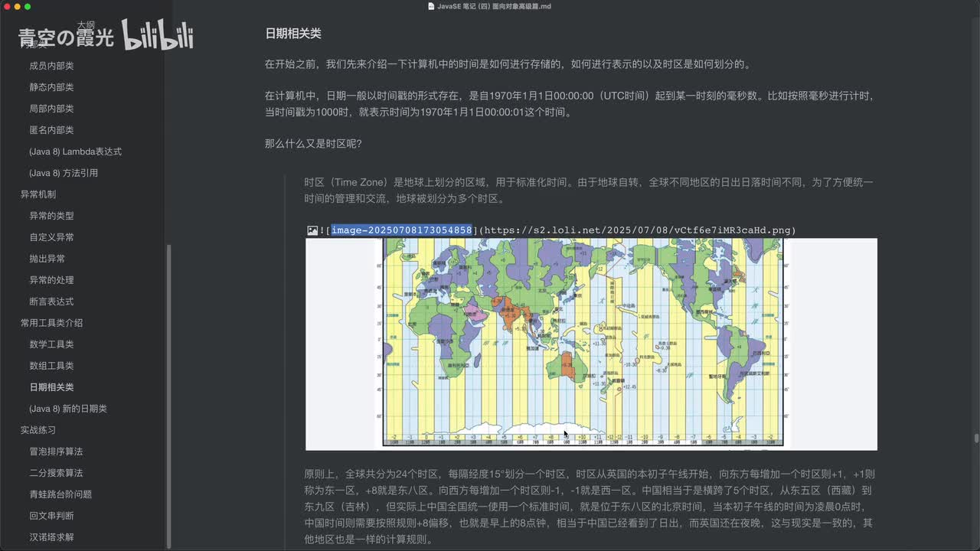Click the paragraph starting 那么什么又是时区呢

[x=313, y=144]
